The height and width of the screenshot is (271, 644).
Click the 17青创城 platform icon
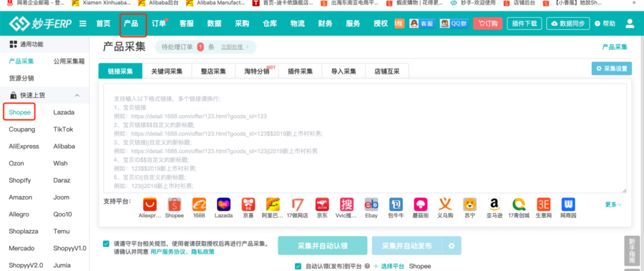pos(519,204)
